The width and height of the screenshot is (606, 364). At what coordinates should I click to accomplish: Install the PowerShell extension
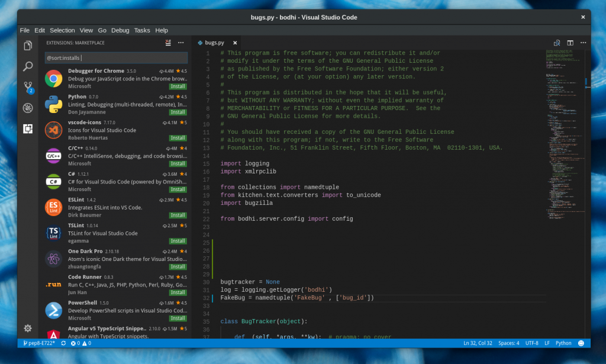coord(178,318)
